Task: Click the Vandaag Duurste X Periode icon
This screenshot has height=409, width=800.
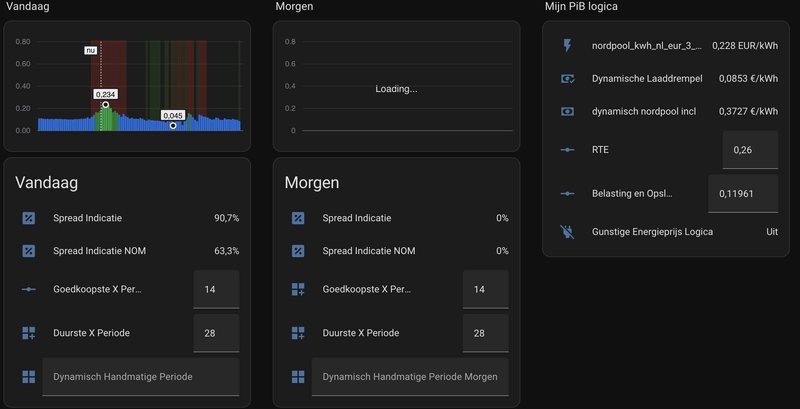Action: (29, 333)
